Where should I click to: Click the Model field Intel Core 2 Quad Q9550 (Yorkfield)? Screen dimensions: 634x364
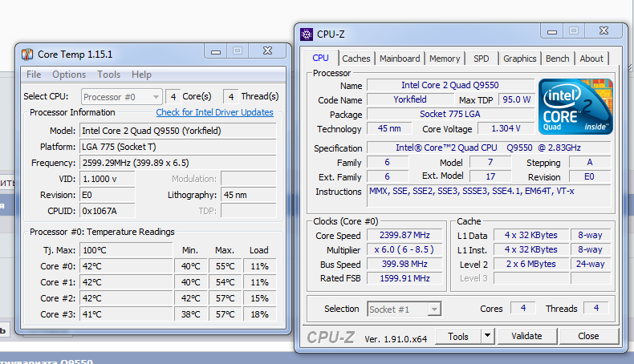click(x=178, y=131)
